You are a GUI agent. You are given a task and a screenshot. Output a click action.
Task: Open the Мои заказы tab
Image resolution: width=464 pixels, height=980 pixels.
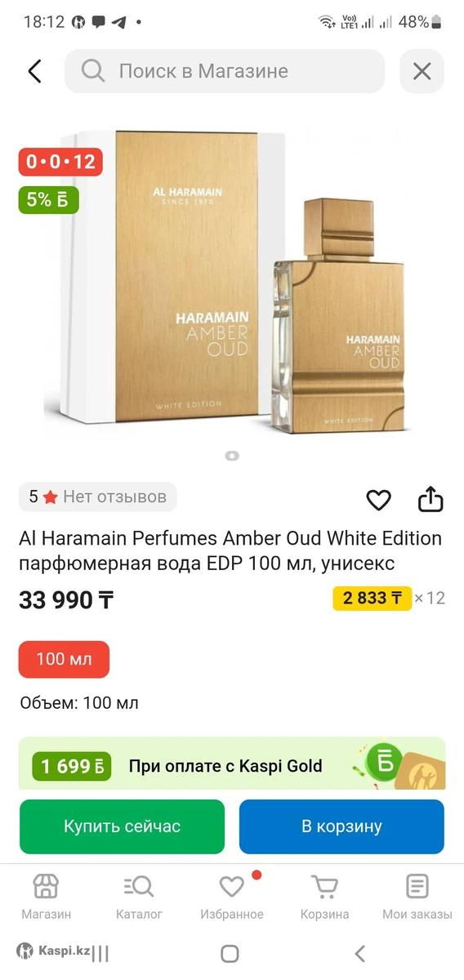click(x=417, y=896)
